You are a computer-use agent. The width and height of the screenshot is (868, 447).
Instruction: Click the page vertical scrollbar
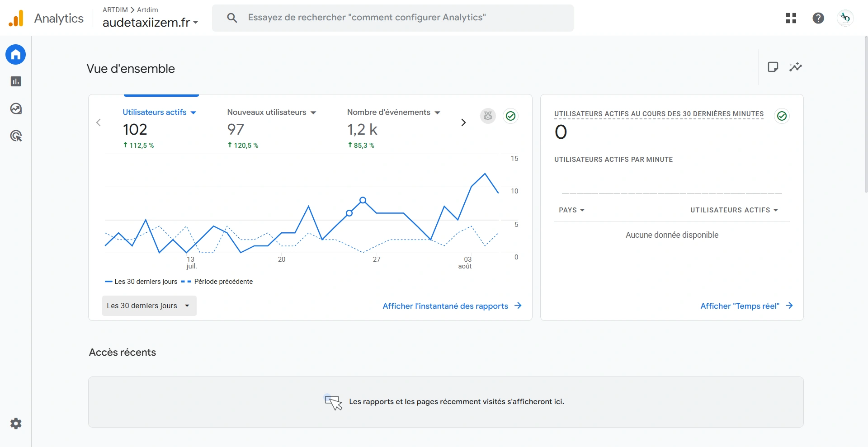(866, 114)
